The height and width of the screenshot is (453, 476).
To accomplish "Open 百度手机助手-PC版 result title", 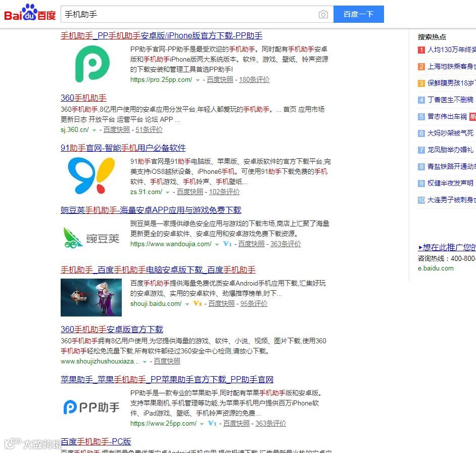I will click(96, 441).
